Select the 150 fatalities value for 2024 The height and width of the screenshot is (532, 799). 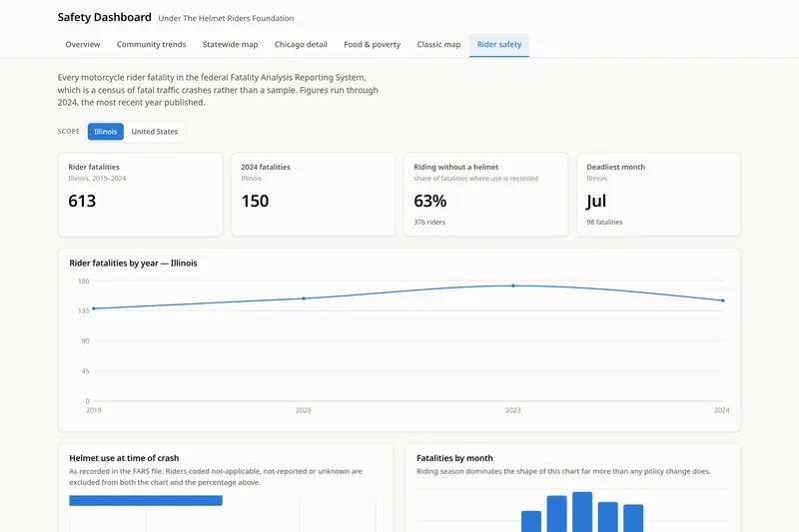coord(255,201)
